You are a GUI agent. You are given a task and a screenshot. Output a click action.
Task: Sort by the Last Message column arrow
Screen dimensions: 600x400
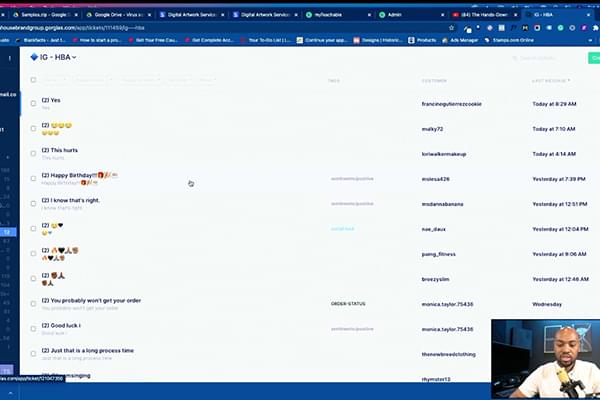click(x=572, y=80)
